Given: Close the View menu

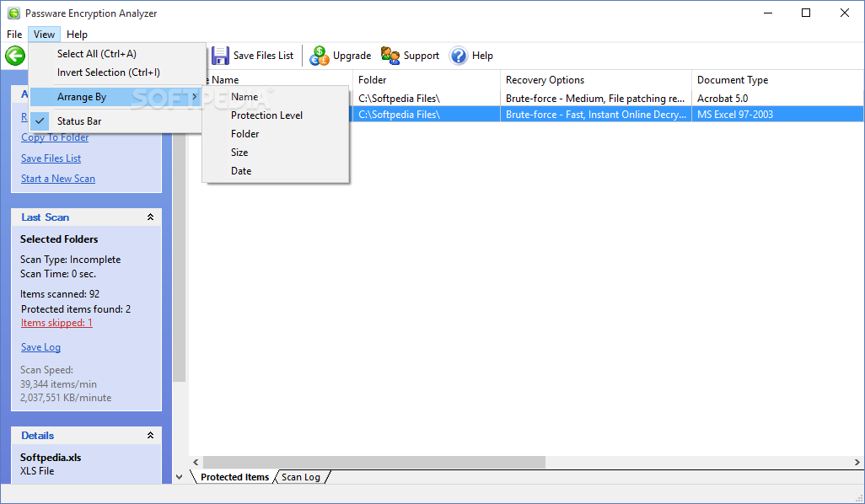Looking at the screenshot, I should tap(44, 35).
